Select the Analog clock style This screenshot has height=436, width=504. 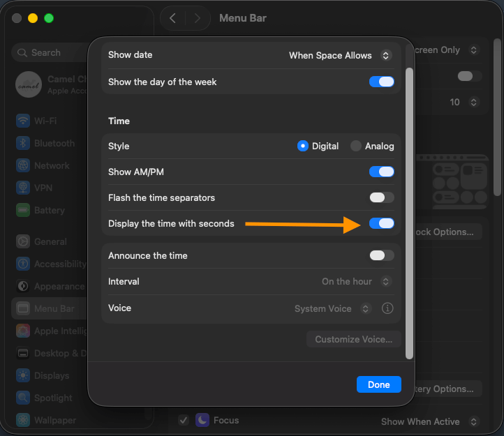356,146
